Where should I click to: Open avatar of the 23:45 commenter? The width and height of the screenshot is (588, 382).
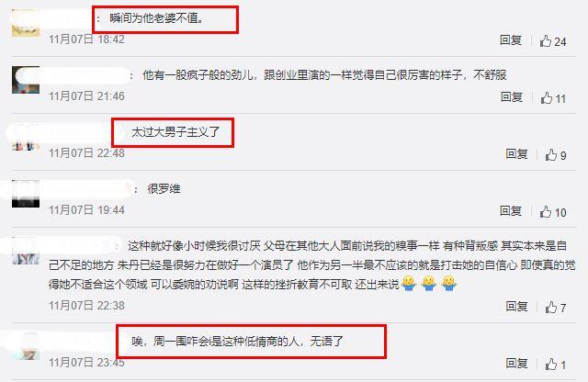point(26,346)
